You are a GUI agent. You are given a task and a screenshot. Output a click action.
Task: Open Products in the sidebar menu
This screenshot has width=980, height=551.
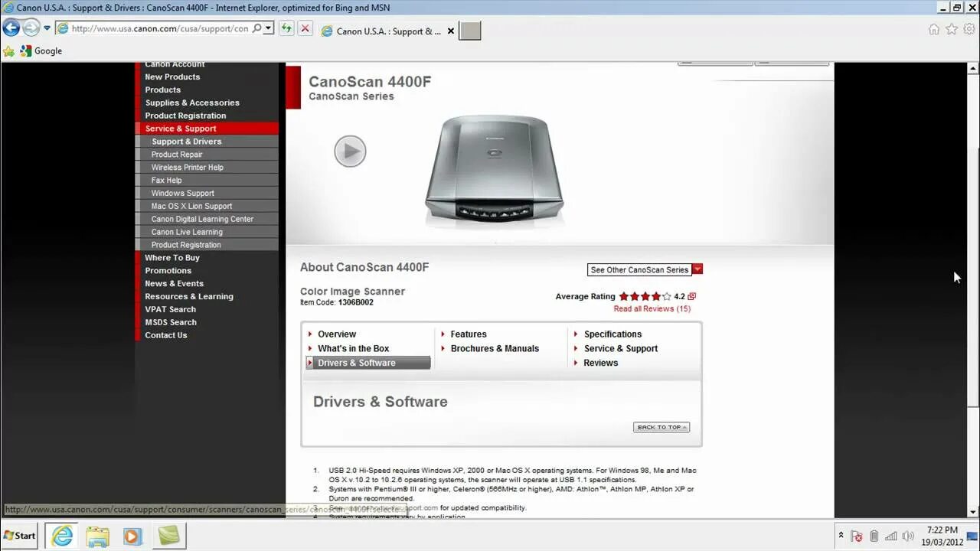tap(162, 90)
